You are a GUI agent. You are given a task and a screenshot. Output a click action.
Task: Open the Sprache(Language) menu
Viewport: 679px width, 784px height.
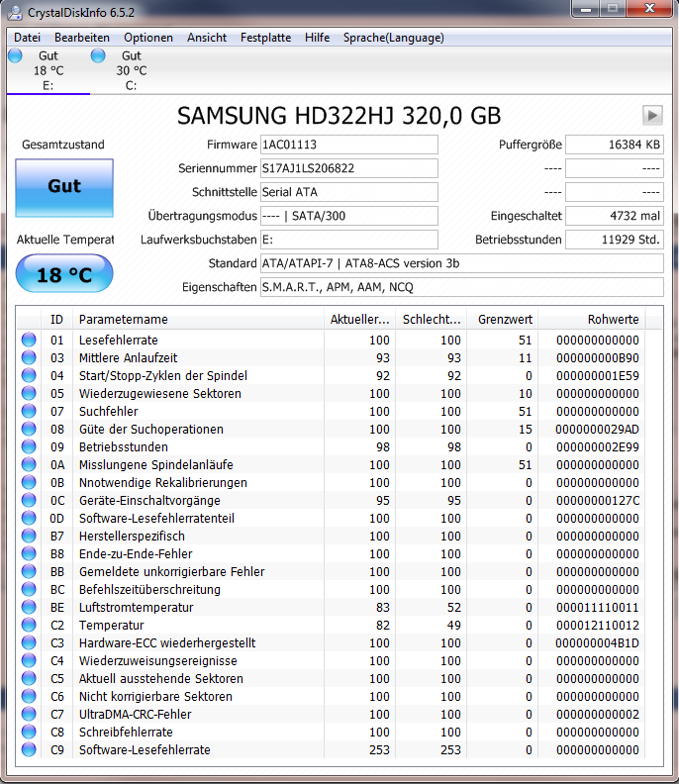[x=394, y=38]
